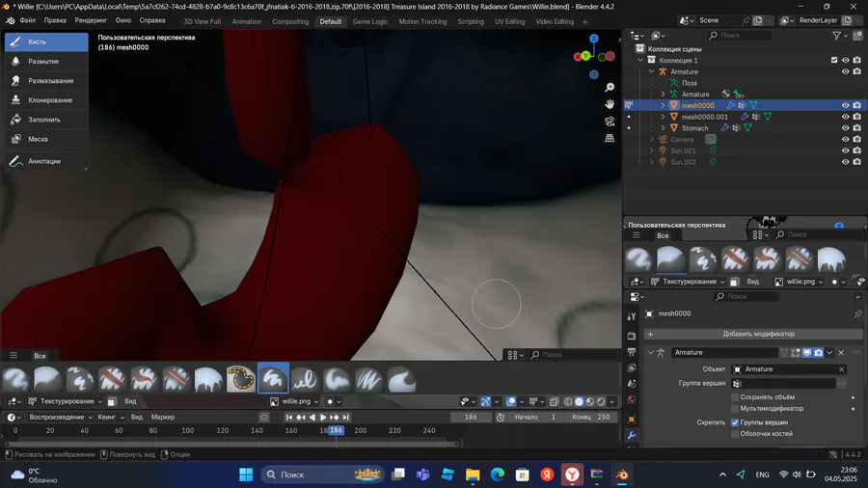Open Armature modifier options dropdown arrow
Image resolution: width=868 pixels, height=488 pixels.
pyautogui.click(x=829, y=352)
